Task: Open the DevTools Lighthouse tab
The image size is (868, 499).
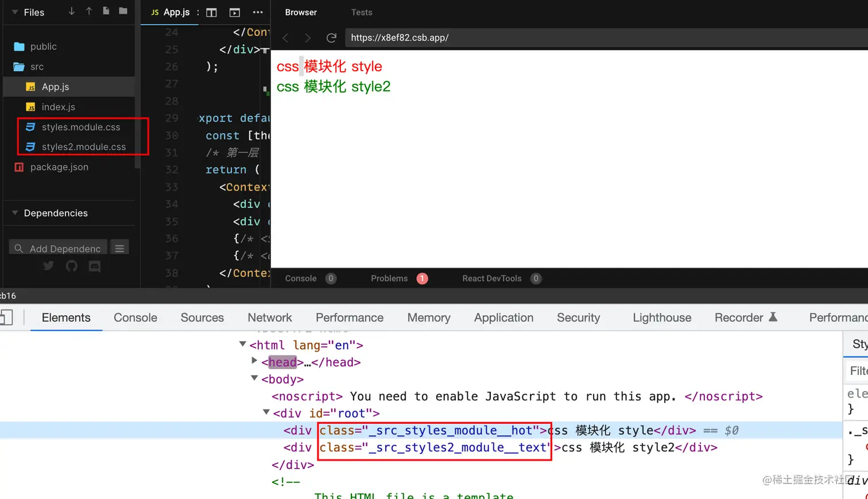Action: pos(662,318)
